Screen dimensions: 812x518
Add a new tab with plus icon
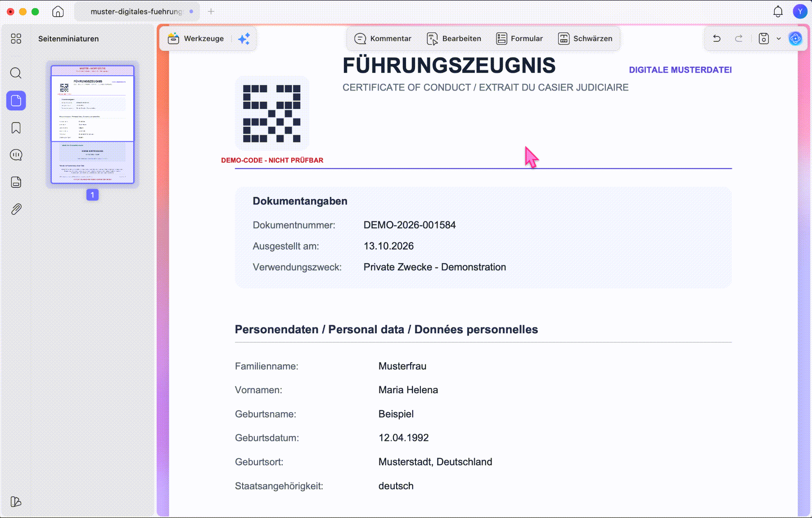(x=211, y=11)
